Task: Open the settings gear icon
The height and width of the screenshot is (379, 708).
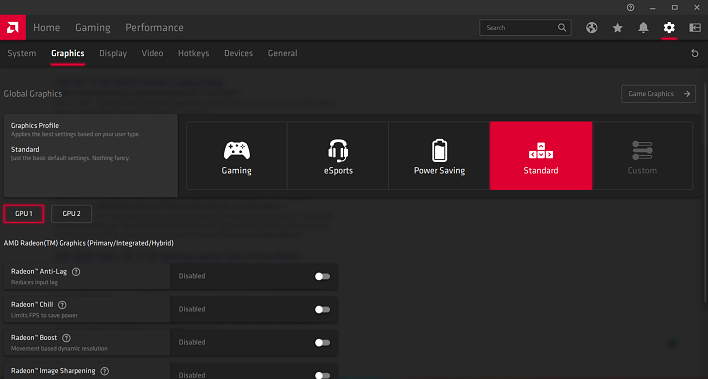Action: (669, 28)
